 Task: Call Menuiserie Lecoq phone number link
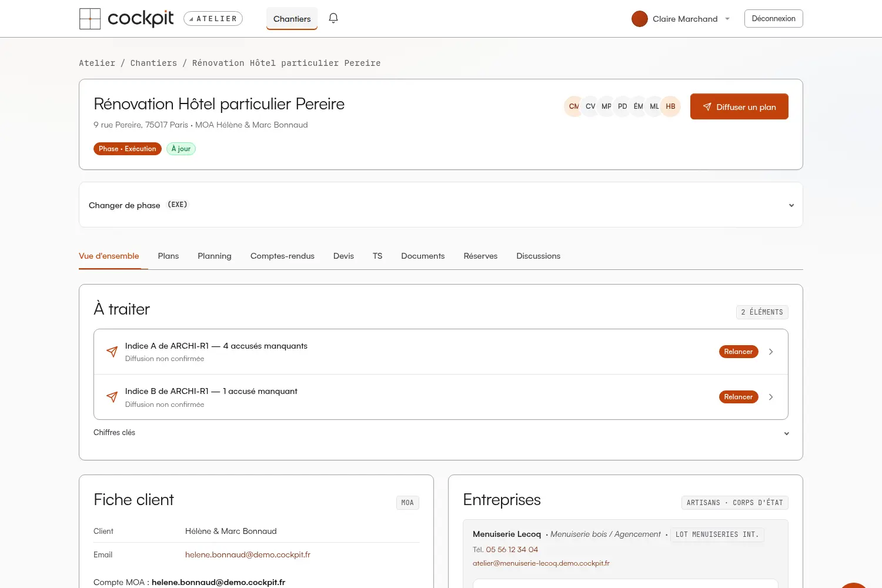(x=512, y=549)
